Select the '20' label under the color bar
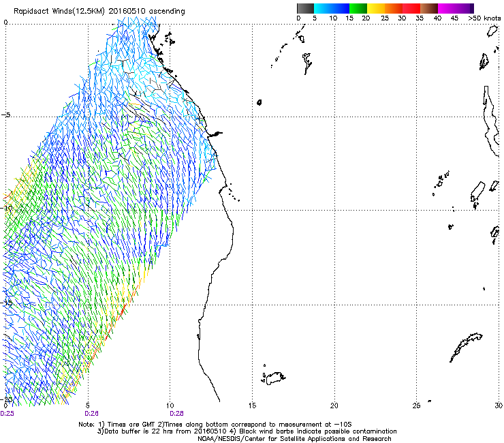The height and width of the screenshot is (443, 504). [366, 18]
